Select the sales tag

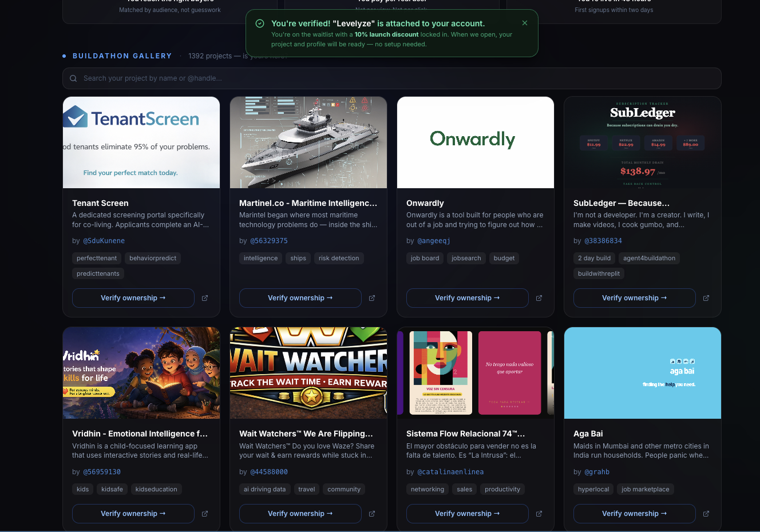point(464,489)
